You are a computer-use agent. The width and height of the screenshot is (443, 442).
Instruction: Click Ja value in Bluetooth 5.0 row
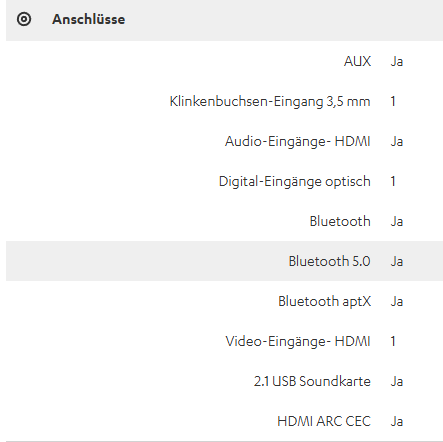pyautogui.click(x=397, y=261)
